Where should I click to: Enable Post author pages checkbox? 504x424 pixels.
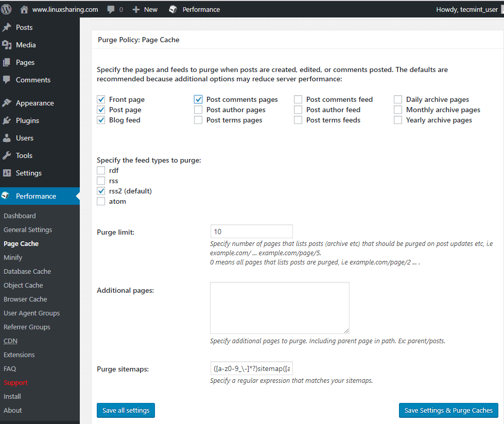click(x=198, y=110)
